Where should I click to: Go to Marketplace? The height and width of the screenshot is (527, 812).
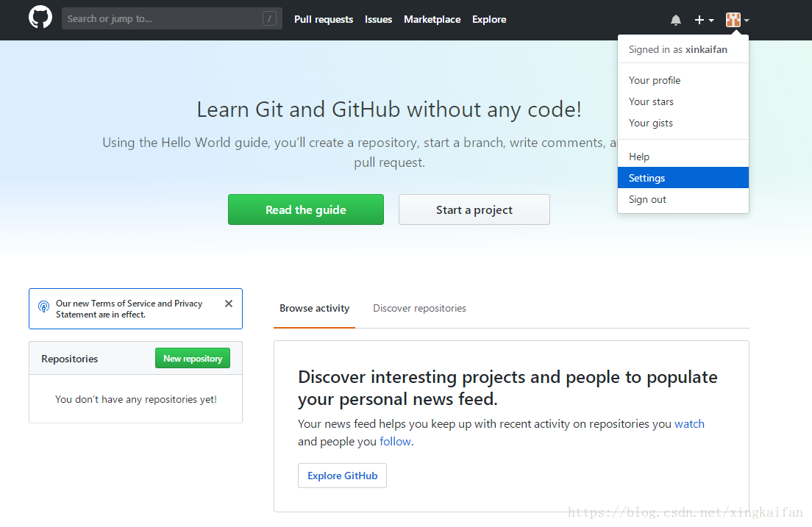point(432,19)
